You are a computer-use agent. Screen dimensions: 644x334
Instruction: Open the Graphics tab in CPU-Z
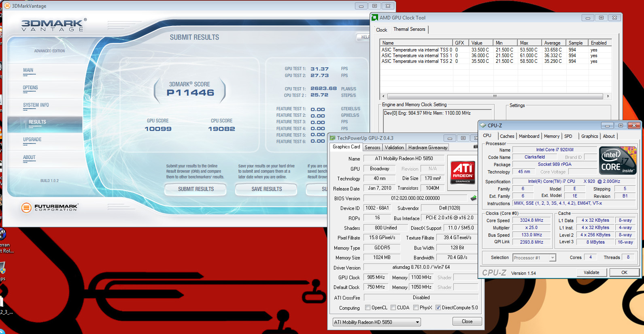click(x=589, y=136)
